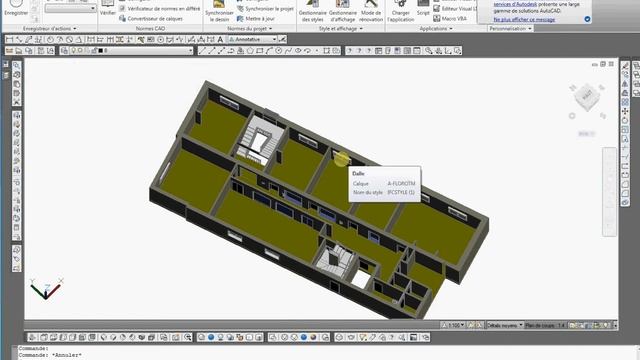Open Détails moyens display configuration dropdown
The width and height of the screenshot is (640, 360).
505,325
